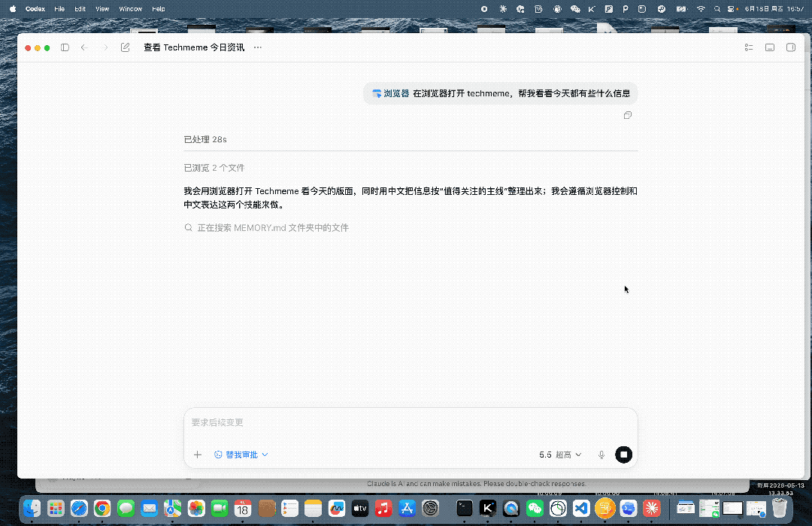
Task: Open Apple TV from the Dock
Action: pos(360,509)
